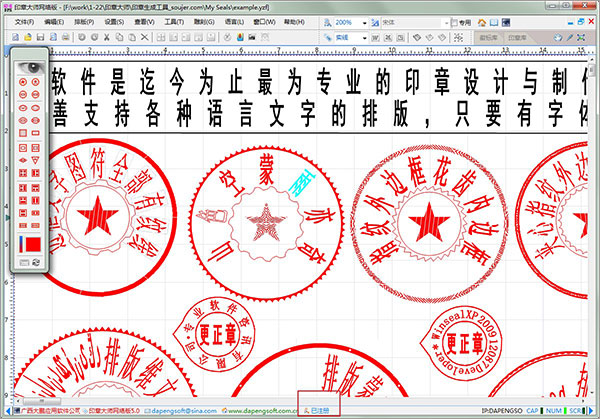This screenshot has height=419, width=600.
Task: Toggle the 专用 checkbox
Action: [455, 23]
